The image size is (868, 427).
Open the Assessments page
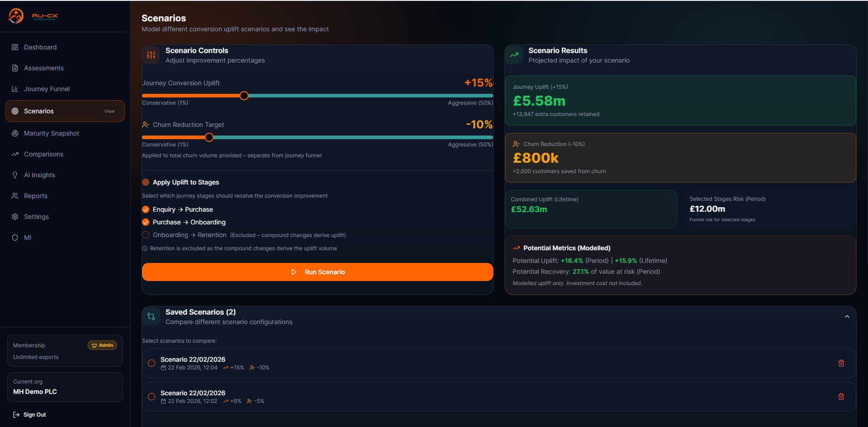[43, 68]
